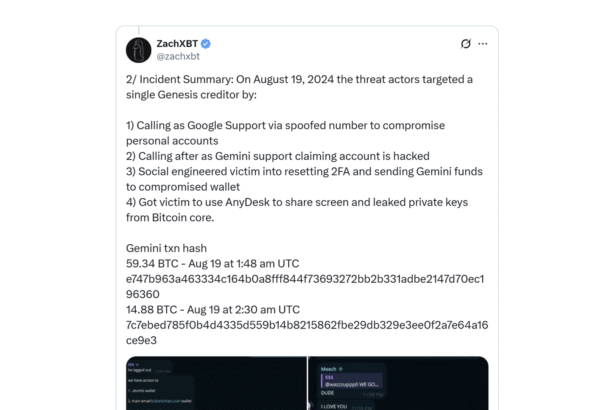Click the blue verified badge
This screenshot has width=615, height=410.
pos(206,44)
